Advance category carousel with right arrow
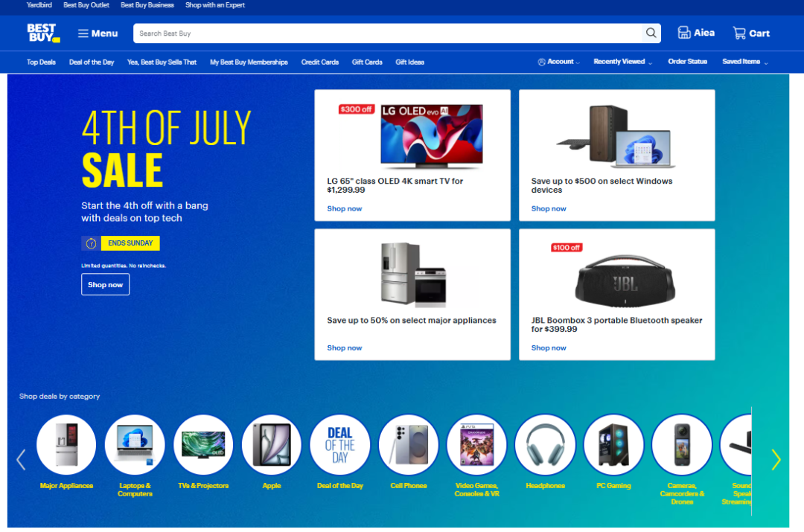 pyautogui.click(x=776, y=459)
